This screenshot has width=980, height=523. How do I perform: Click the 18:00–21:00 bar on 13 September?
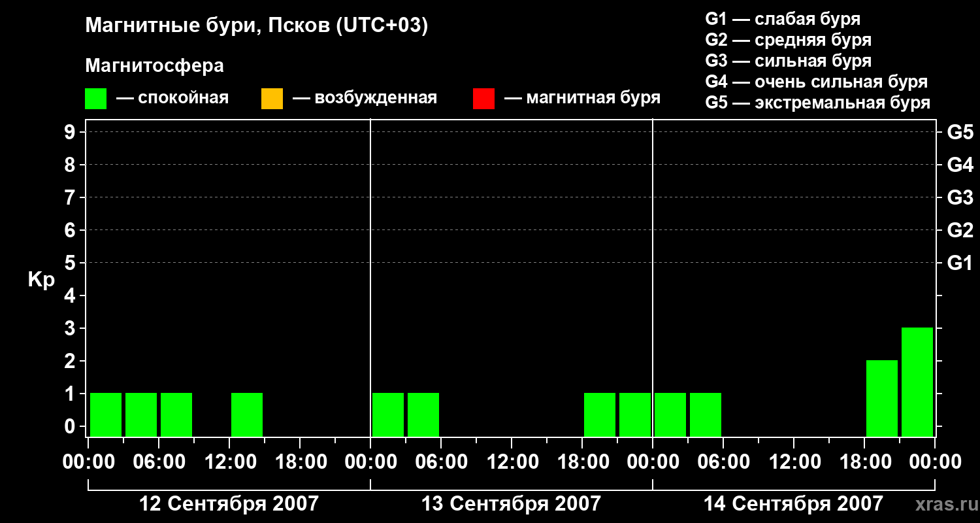(x=600, y=414)
